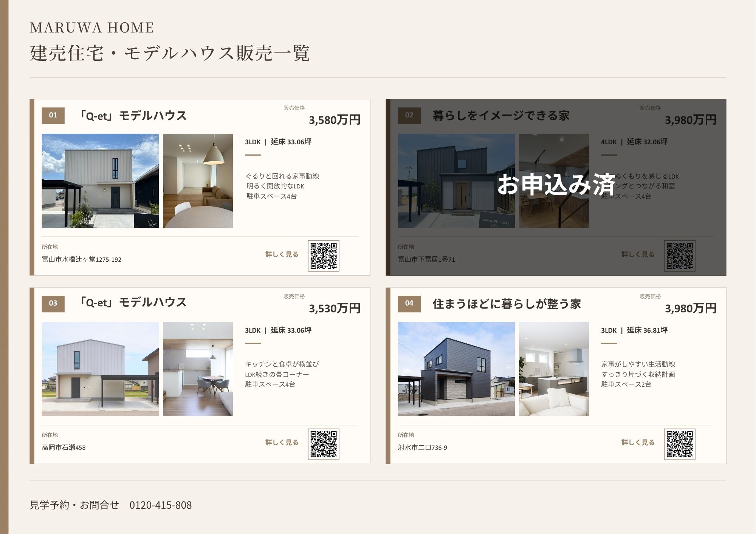Click the 02 number badge

[x=409, y=116]
